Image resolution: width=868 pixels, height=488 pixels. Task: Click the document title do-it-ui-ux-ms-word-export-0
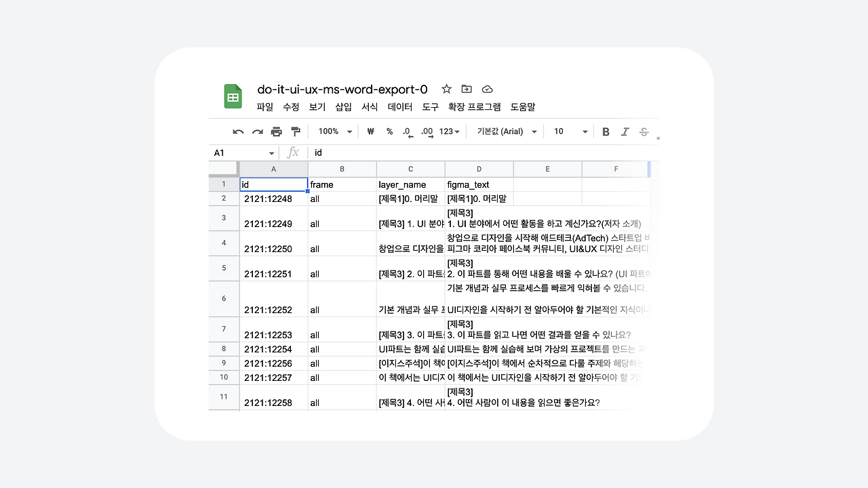[342, 89]
